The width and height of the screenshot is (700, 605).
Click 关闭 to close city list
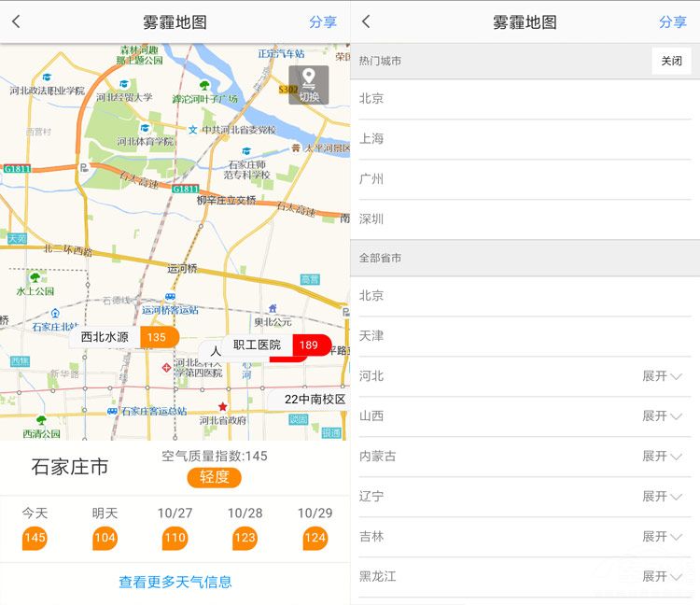pyautogui.click(x=671, y=61)
